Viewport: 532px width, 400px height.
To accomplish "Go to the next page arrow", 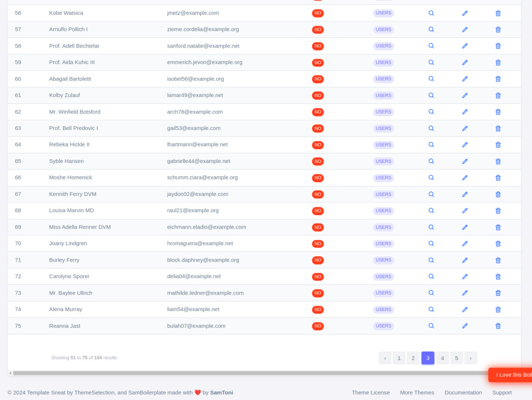I will (x=471, y=358).
